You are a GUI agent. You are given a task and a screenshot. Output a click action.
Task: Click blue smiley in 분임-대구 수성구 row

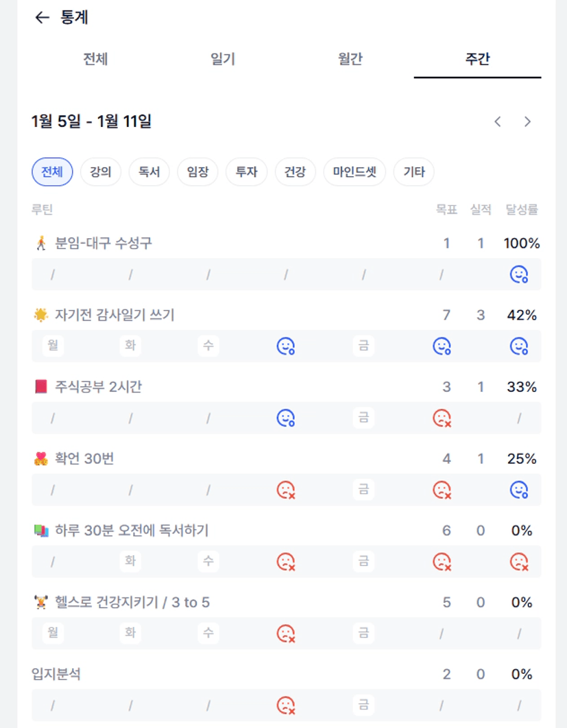519,274
